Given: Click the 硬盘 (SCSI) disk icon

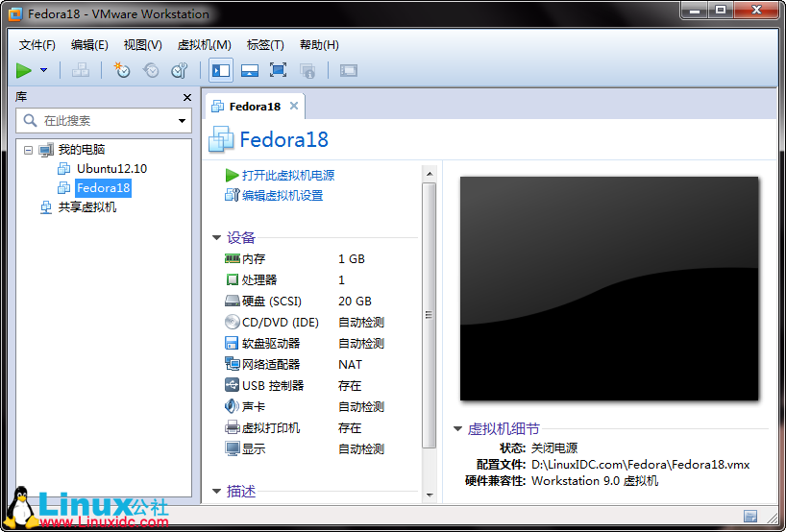Looking at the screenshot, I should [x=233, y=302].
